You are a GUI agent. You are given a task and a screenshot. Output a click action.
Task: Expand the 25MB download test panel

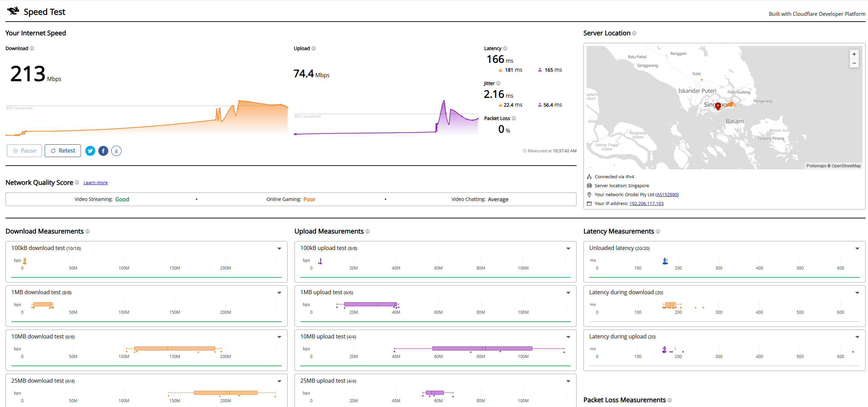click(x=279, y=381)
